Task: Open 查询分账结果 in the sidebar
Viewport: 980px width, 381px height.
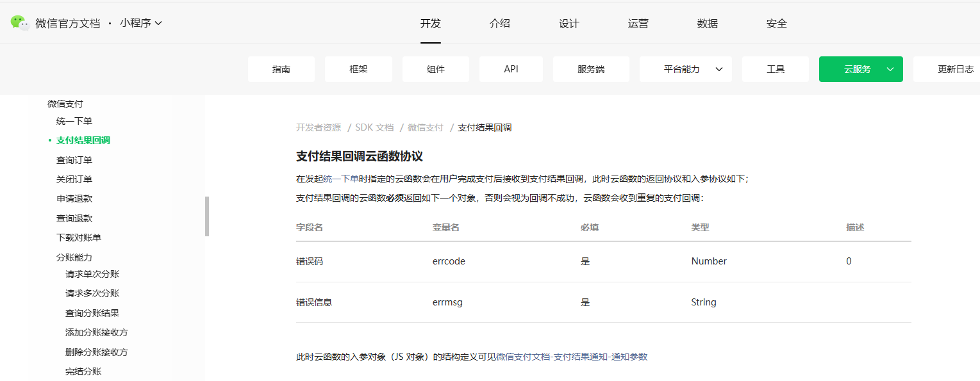Action: click(x=92, y=313)
